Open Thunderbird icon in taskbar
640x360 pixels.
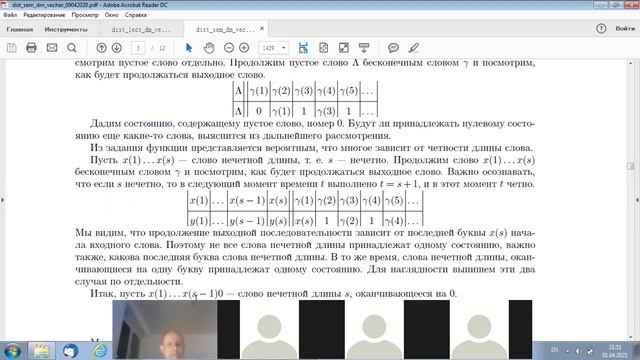[70, 351]
